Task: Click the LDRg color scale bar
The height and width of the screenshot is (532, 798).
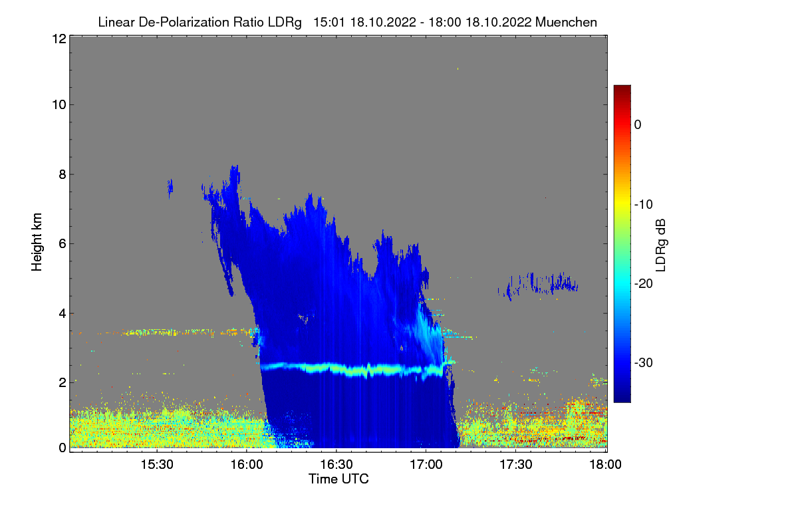Action: tap(622, 243)
